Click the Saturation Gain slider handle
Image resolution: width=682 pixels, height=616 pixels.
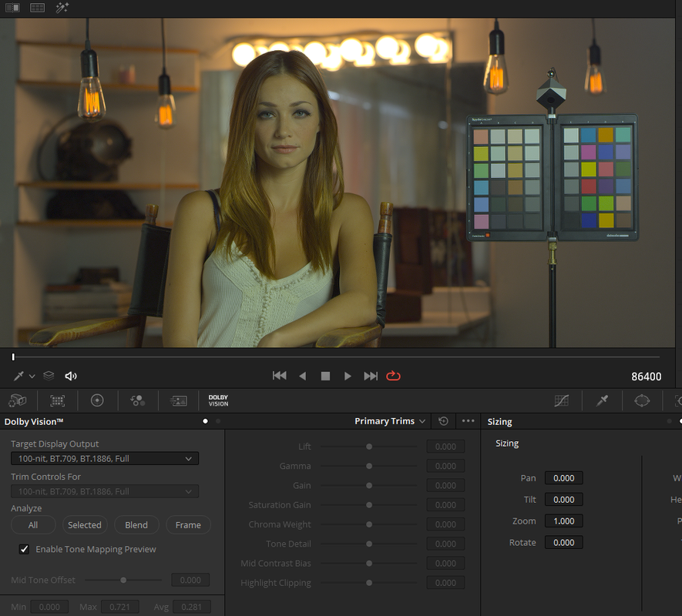pos(369,505)
